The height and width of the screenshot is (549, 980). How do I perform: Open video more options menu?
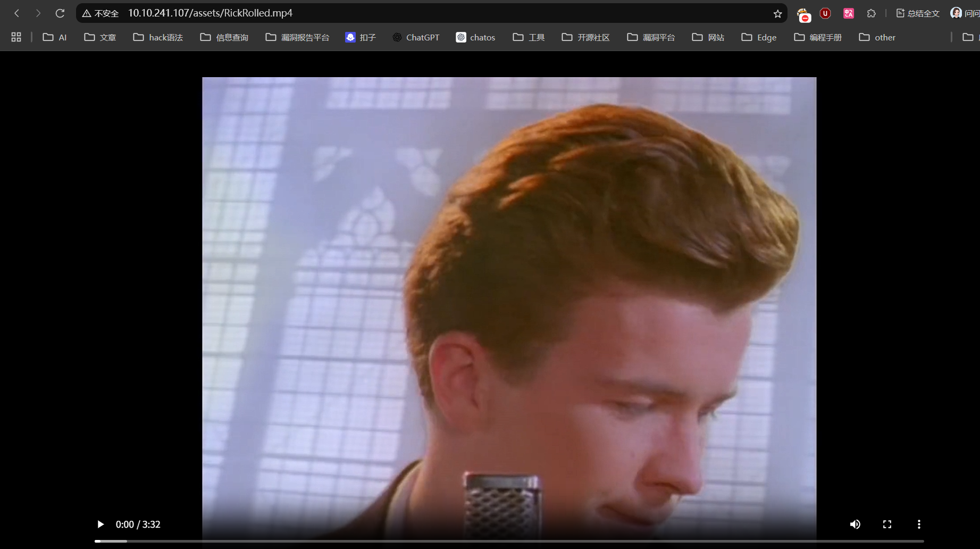point(919,525)
